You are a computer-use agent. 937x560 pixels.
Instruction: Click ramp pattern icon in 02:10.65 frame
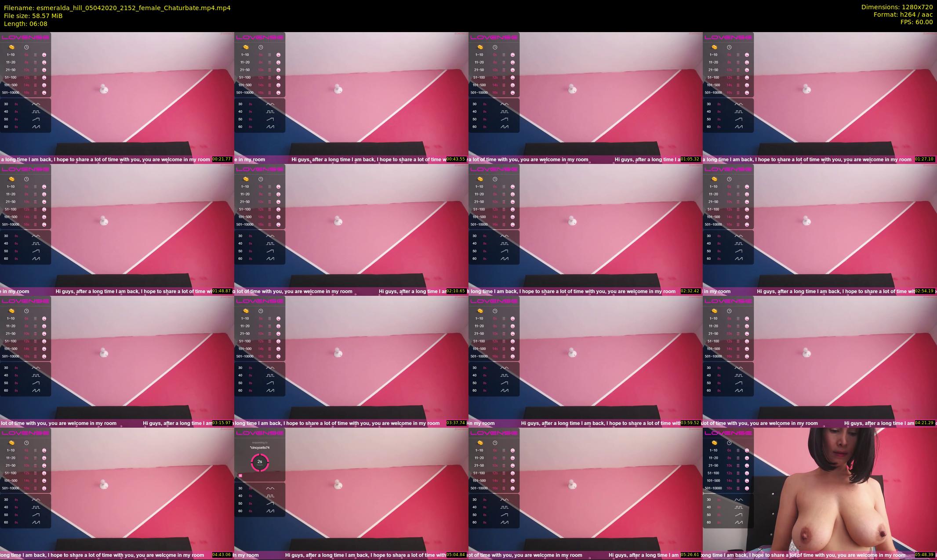click(x=270, y=251)
